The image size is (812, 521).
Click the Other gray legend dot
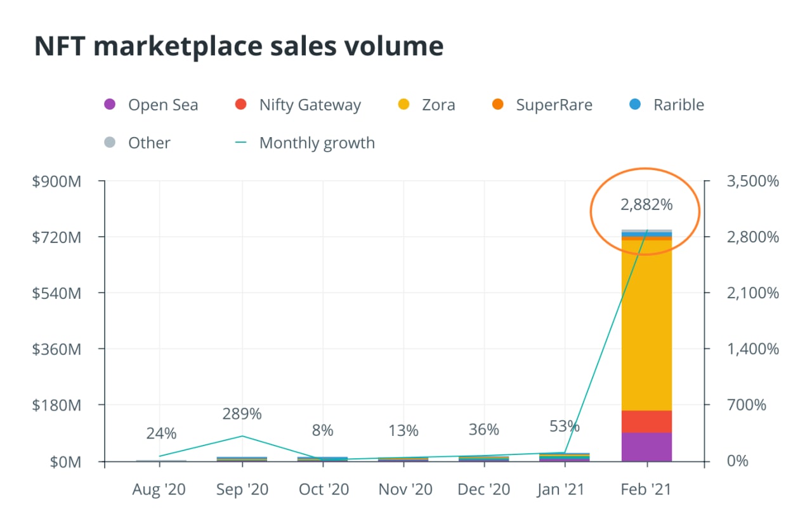tap(110, 143)
